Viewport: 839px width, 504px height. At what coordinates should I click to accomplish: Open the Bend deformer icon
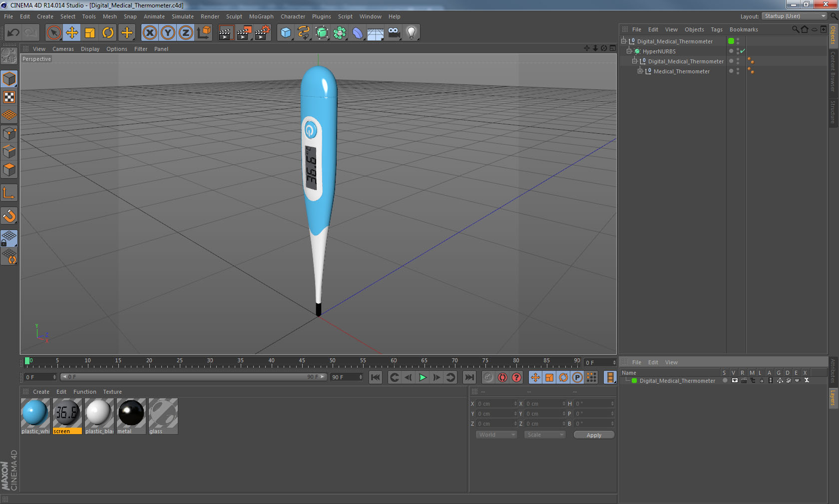tap(358, 33)
